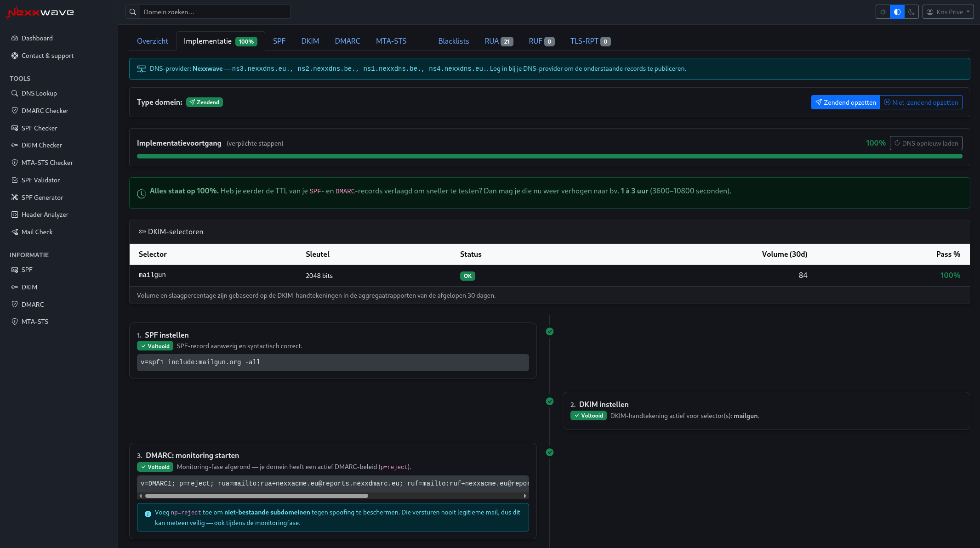This screenshot has width=980, height=548.
Task: Open the RUF reports tab
Action: tap(541, 41)
